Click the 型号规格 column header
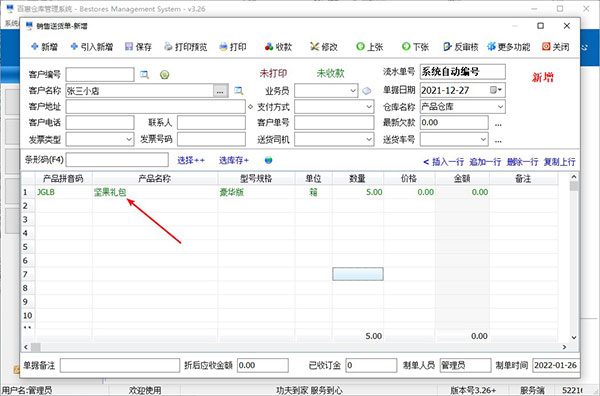The height and width of the screenshot is (396, 600). point(256,179)
